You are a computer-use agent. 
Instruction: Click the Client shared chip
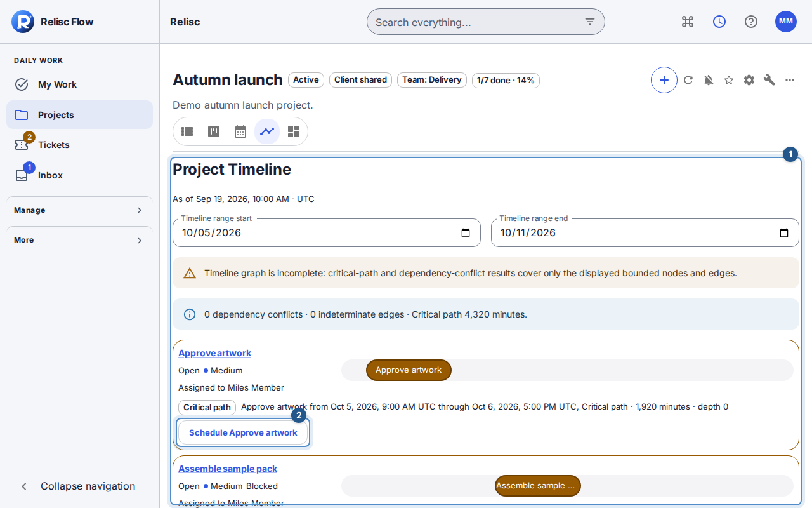(360, 80)
